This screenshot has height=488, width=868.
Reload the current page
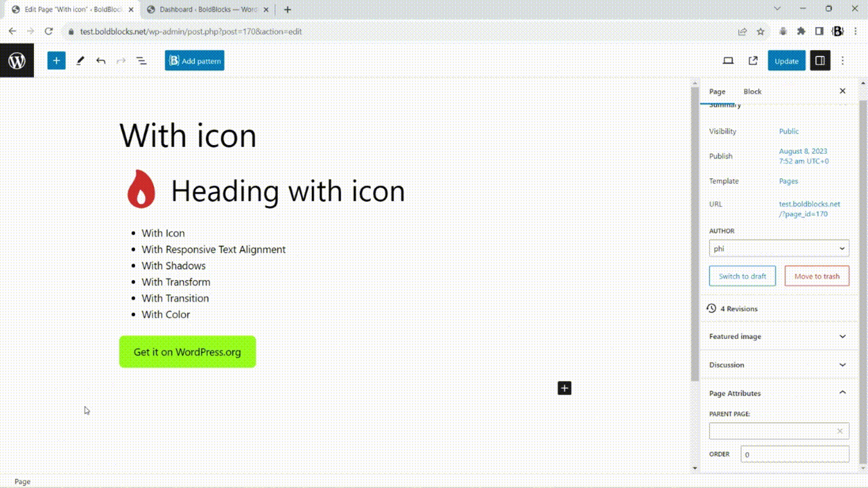pos(49,31)
